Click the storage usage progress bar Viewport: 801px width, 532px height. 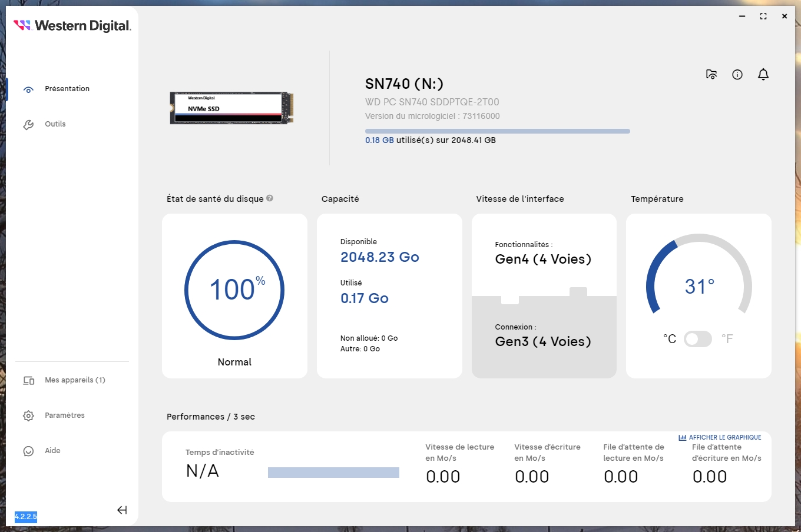[497, 131]
